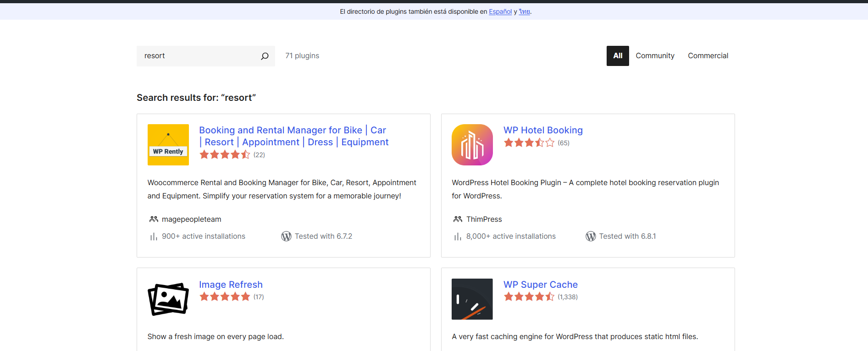Click the WordPress Hotel Booking Plugin description
The image size is (868, 351).
coord(586,189)
